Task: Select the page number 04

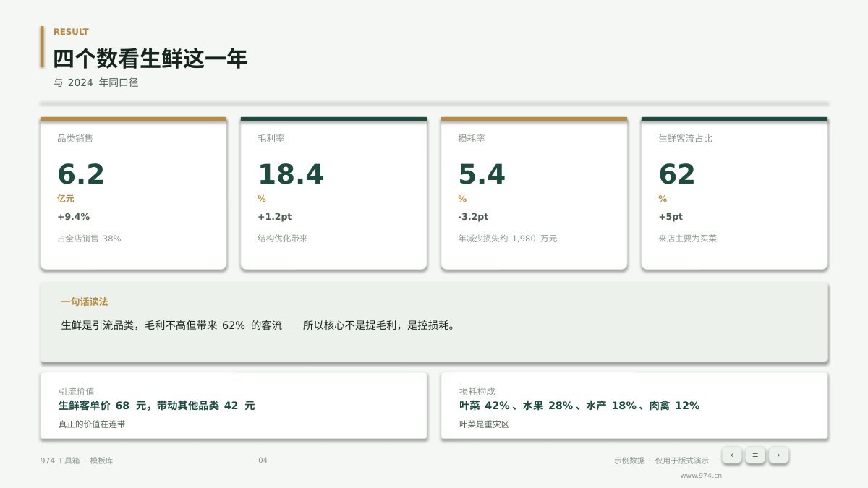Action: pos(263,461)
